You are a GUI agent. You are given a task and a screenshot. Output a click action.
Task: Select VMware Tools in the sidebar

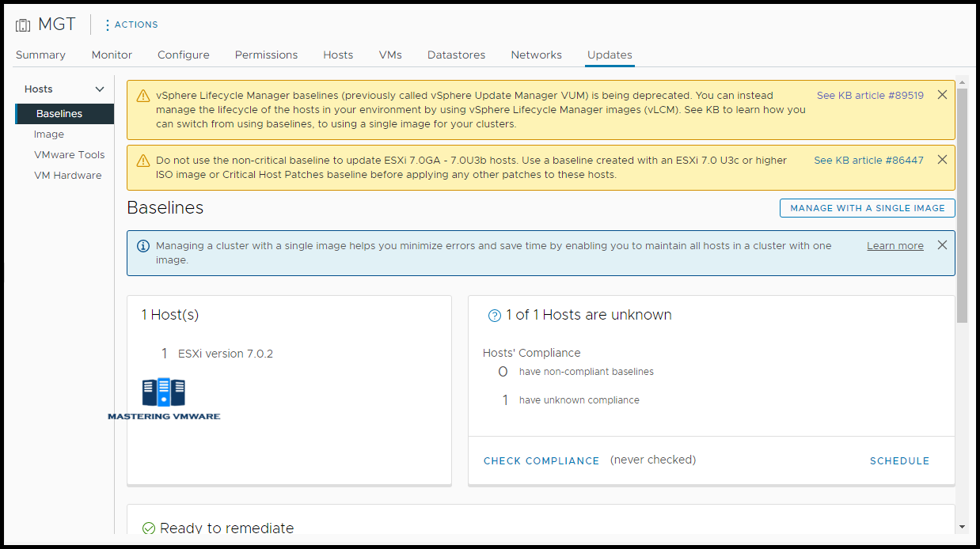click(70, 155)
